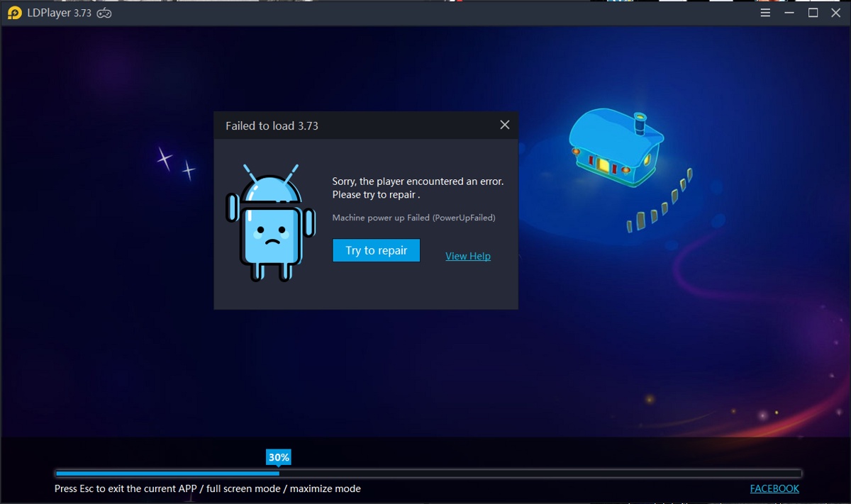Click the sad Android robot image
This screenshot has width=851, height=504.
pos(270,223)
